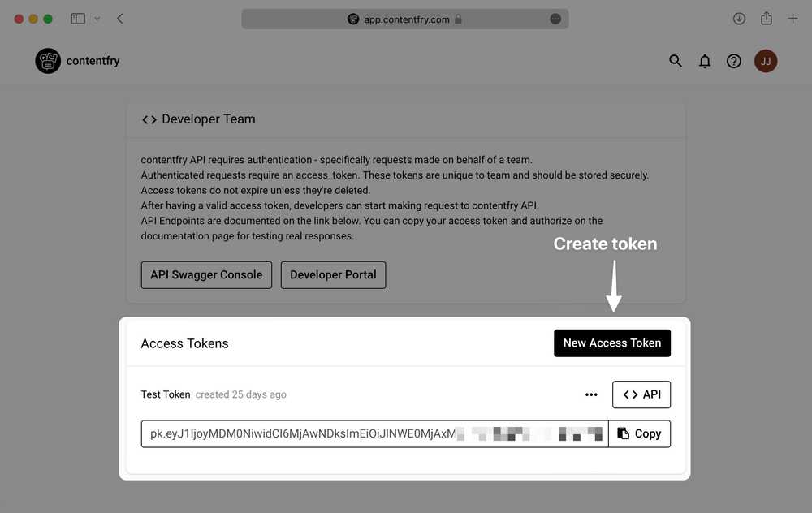Copy token using the clipboard icon
The width and height of the screenshot is (812, 513).
622,433
